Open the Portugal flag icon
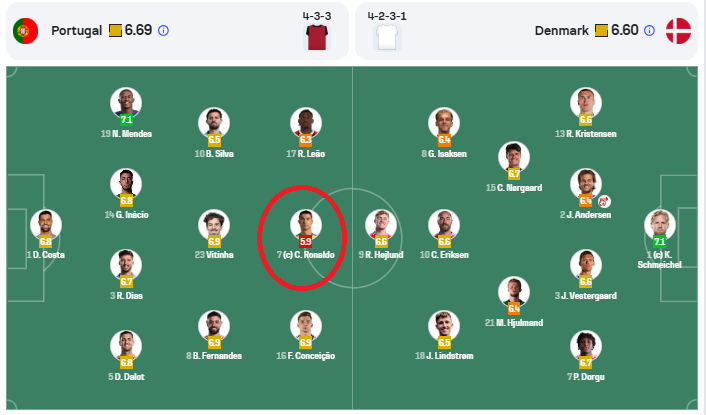Screen dimensions: 706x415 tap(25, 31)
